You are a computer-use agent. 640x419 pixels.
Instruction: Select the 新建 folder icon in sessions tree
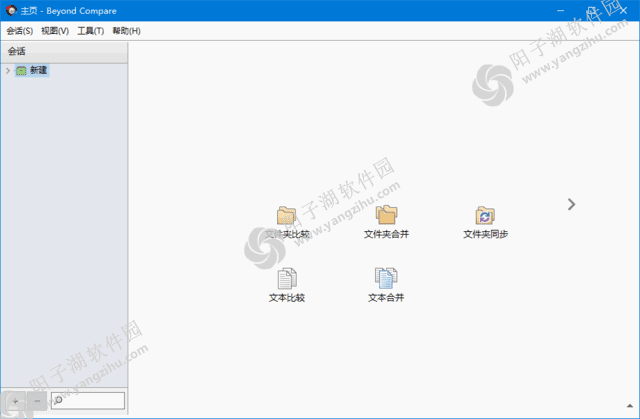click(21, 71)
